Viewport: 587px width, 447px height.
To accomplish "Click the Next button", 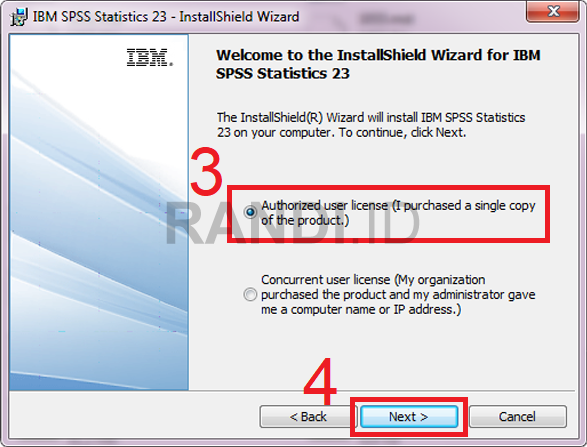I will pos(409,416).
